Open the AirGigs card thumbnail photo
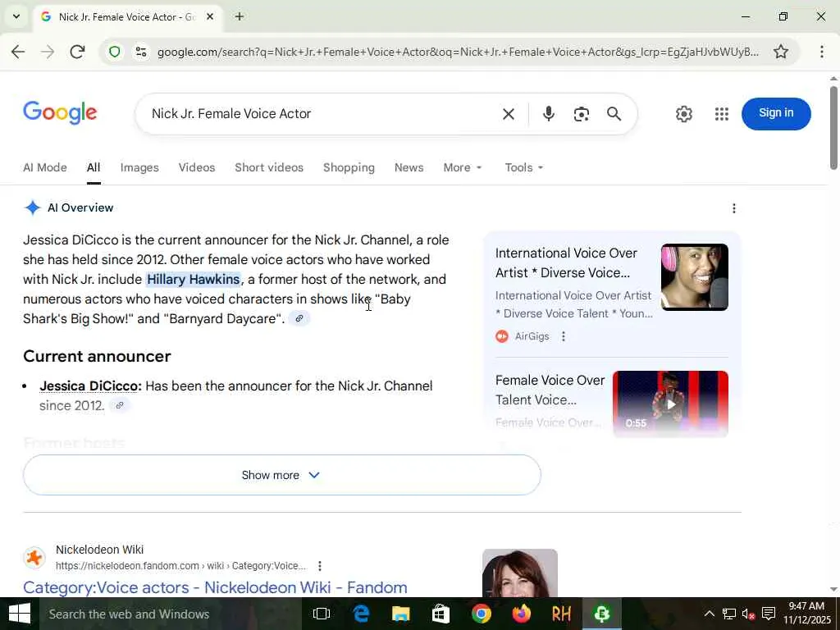This screenshot has width=840, height=630. pos(694,277)
